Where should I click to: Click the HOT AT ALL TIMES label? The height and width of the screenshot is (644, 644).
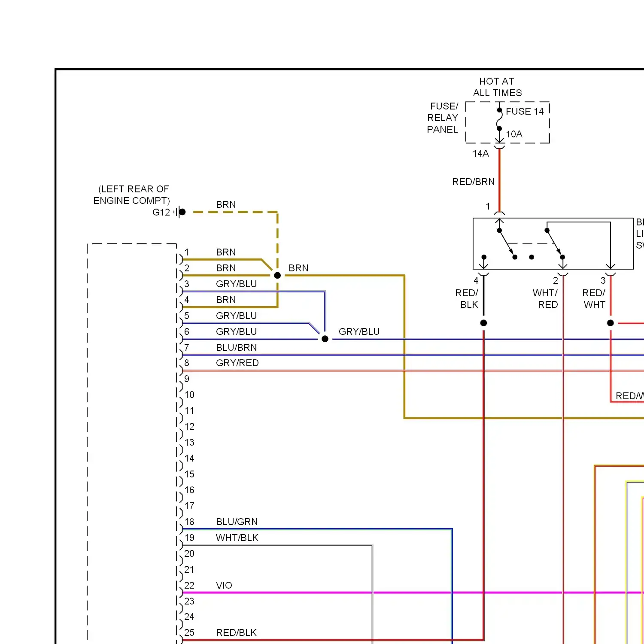(497, 87)
